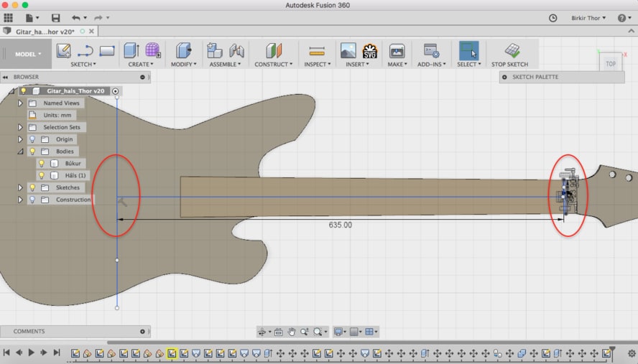
Task: Select the Rectangle sketch tool
Action: tap(106, 51)
